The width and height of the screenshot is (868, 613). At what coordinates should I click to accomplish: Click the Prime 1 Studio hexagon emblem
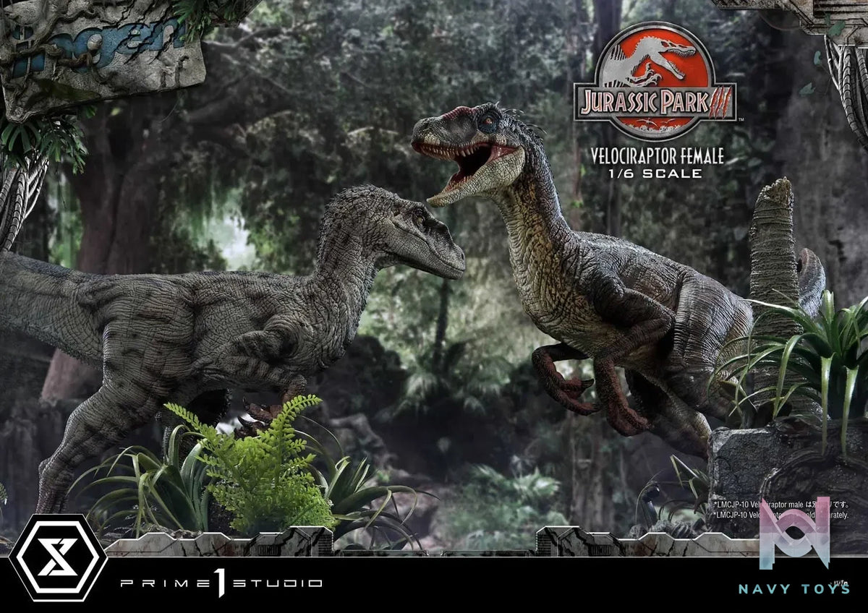coord(58,558)
